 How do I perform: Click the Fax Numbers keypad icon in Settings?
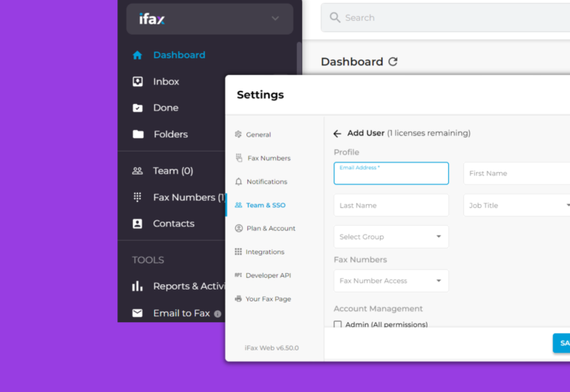point(239,158)
